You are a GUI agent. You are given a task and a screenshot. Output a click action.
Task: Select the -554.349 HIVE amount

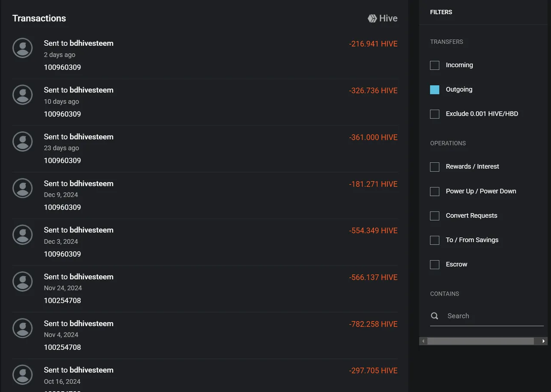pos(373,231)
